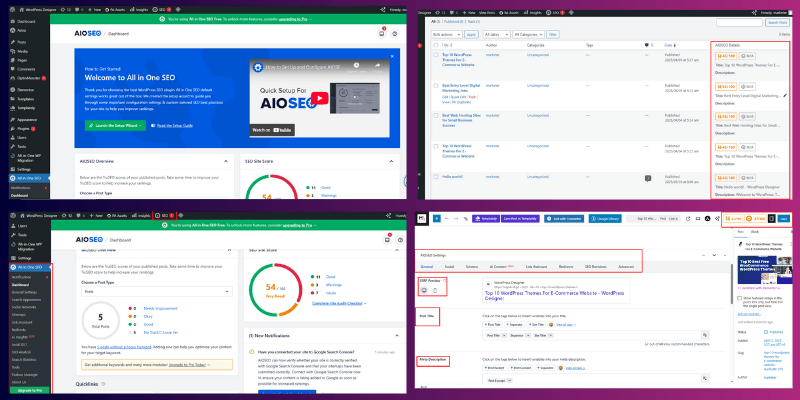
Task: Collapse the New Notifications card
Action: point(396,335)
